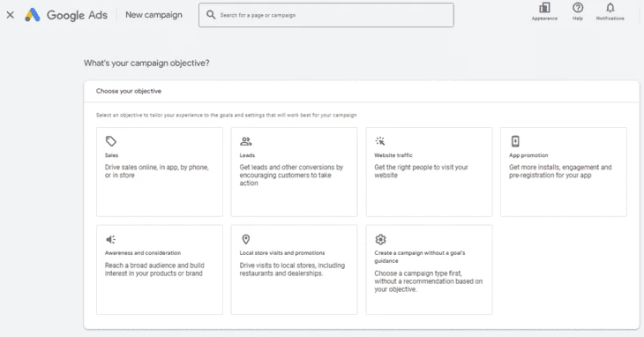This screenshot has width=644, height=337.
Task: Close the new campaign setup
Action: click(x=11, y=15)
